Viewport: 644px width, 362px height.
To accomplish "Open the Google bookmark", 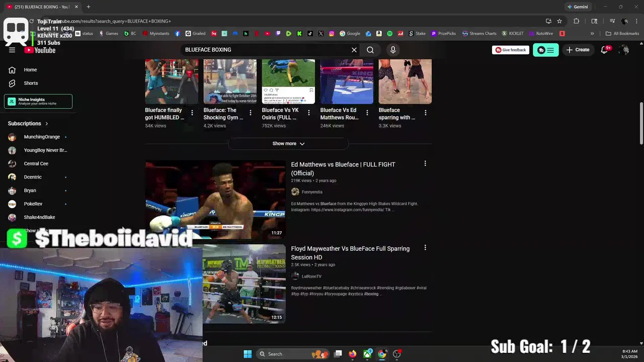I will (350, 34).
